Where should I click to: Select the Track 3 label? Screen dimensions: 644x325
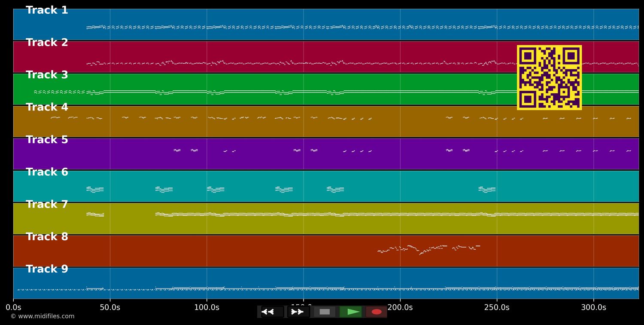pyautogui.click(x=47, y=75)
